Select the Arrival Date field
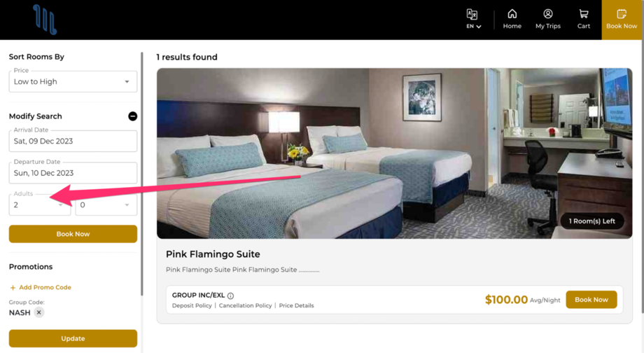 tap(73, 141)
